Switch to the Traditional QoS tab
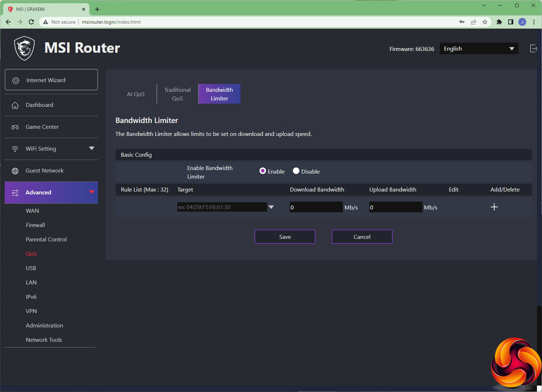The height and width of the screenshot is (392, 542). click(177, 94)
